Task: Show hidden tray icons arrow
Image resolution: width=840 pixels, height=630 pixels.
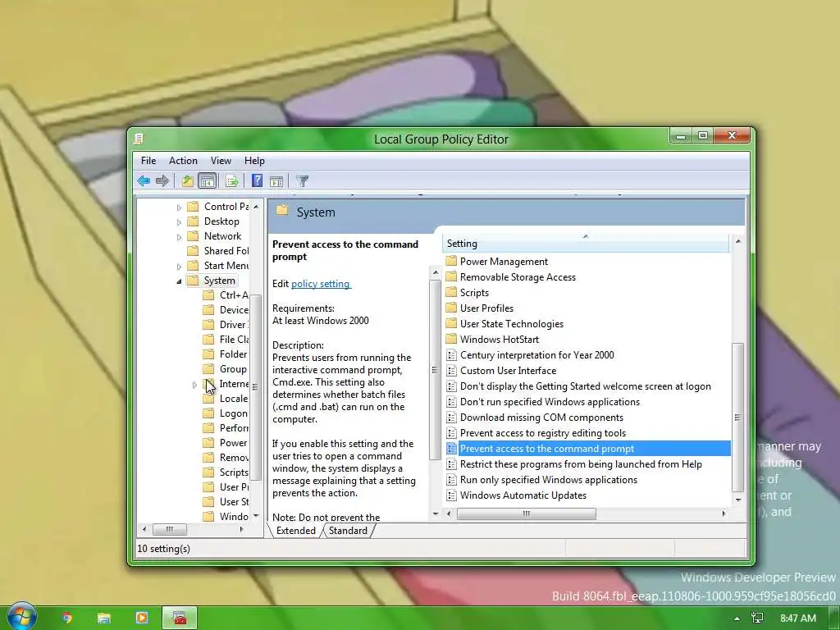Action: [737, 619]
